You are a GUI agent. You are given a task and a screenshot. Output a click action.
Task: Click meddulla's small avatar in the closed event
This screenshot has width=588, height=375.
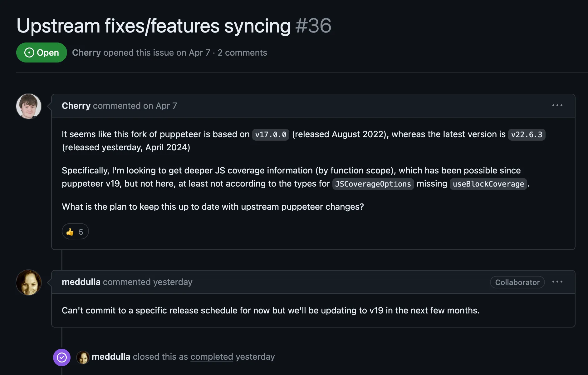coord(83,357)
